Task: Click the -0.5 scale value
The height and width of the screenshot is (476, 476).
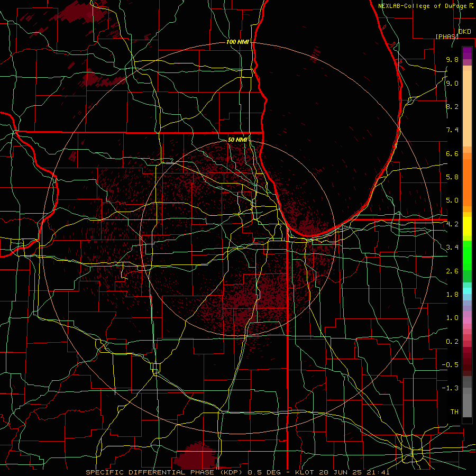Action: coord(450,365)
